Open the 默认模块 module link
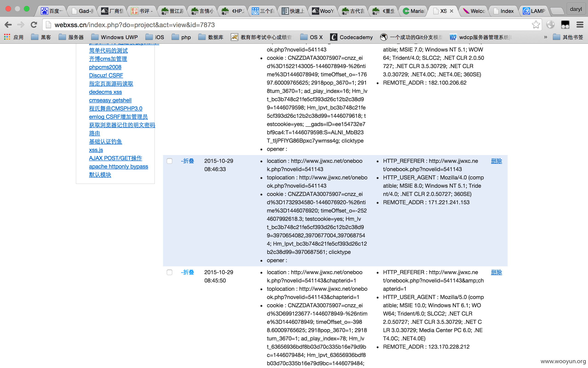 pyautogui.click(x=100, y=175)
